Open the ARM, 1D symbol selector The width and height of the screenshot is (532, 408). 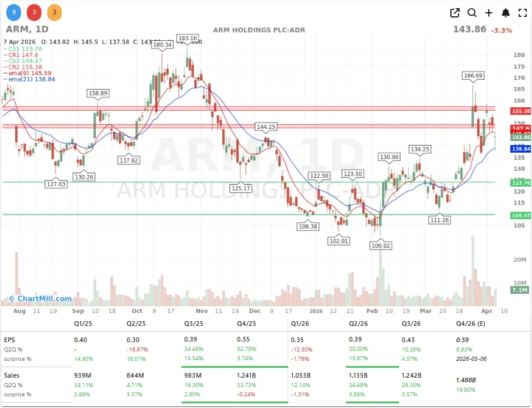point(27,29)
